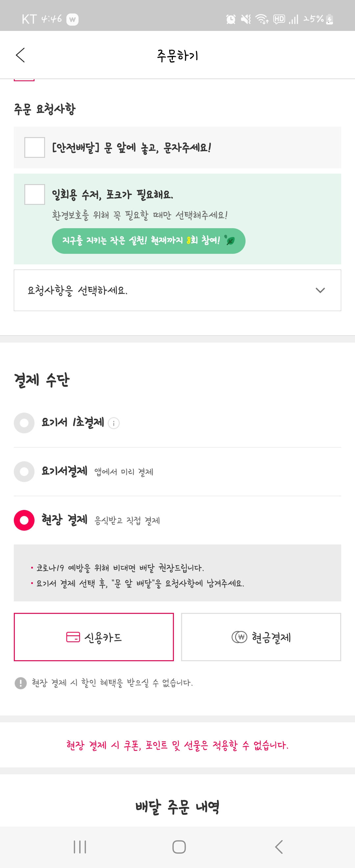Viewport: 355px width, 868px height.
Task: Tap the info icon beside 요기서 1초결제
Action: [113, 423]
